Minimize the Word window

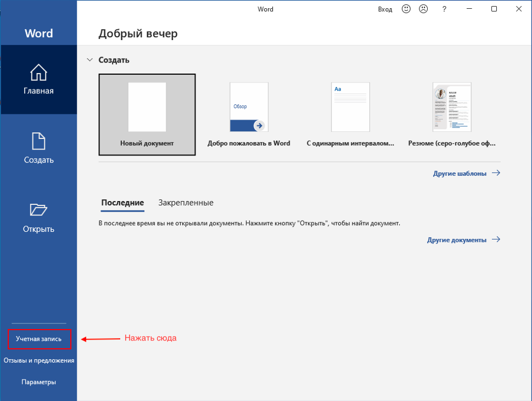469,9
